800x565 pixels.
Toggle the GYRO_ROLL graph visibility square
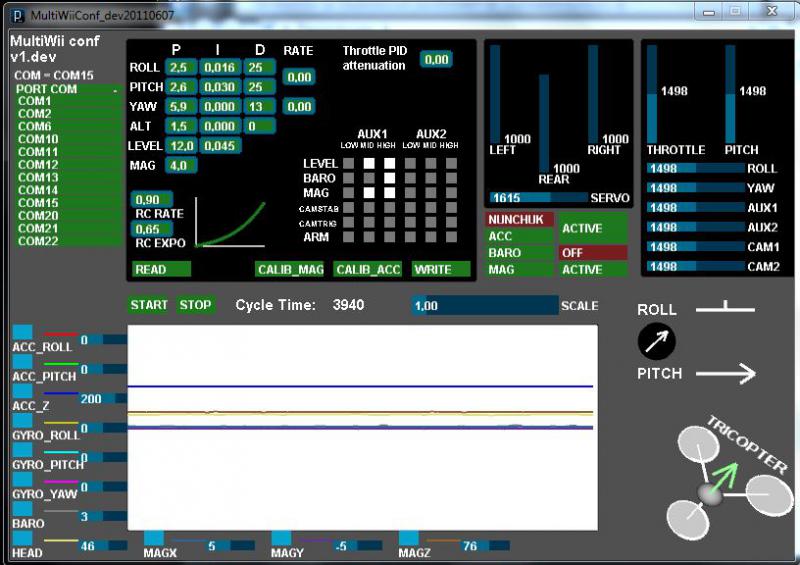(22, 420)
